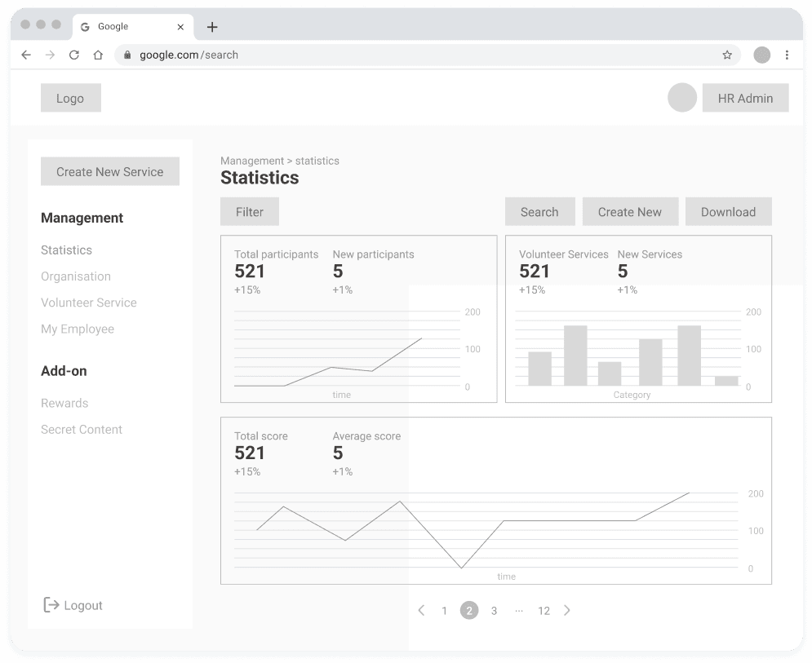Open the browser home icon

click(x=98, y=55)
